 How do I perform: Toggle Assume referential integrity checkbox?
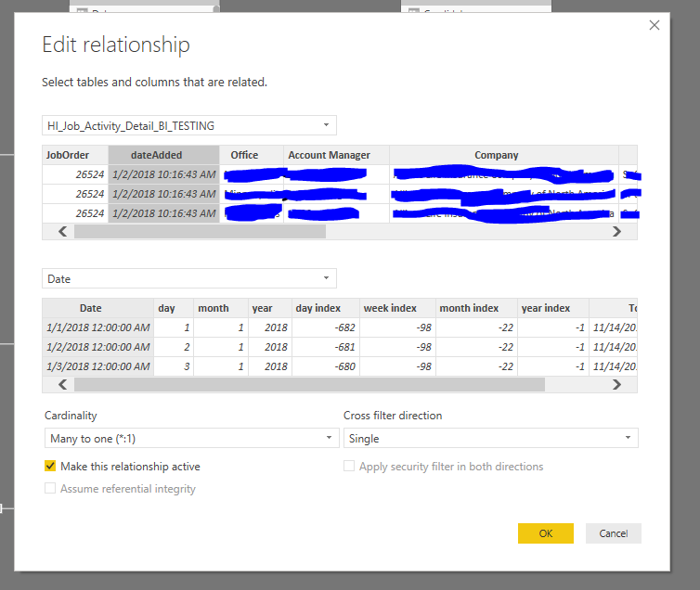[50, 488]
